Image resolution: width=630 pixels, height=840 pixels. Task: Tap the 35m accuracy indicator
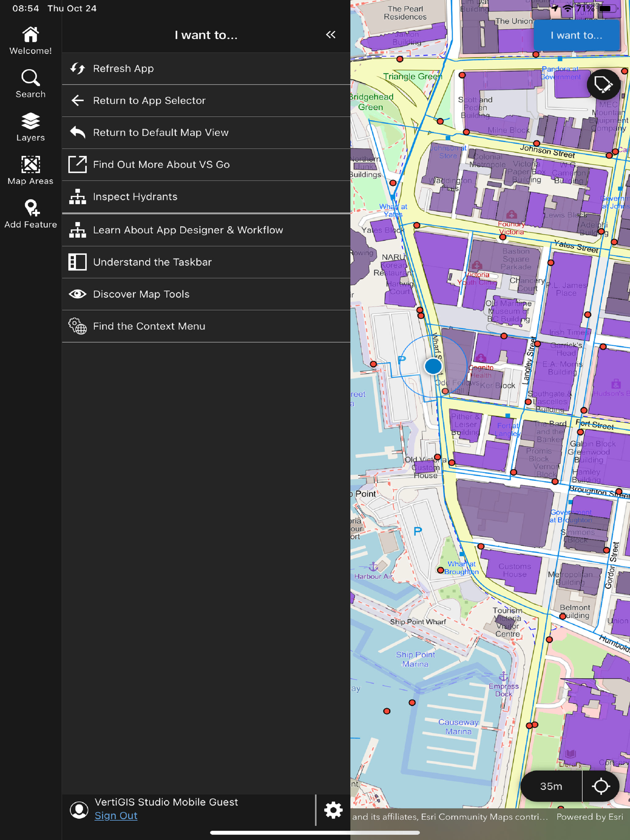551,786
